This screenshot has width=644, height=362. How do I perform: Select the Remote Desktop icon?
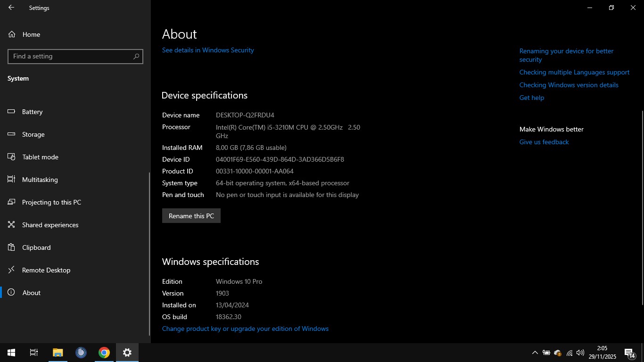click(x=12, y=270)
